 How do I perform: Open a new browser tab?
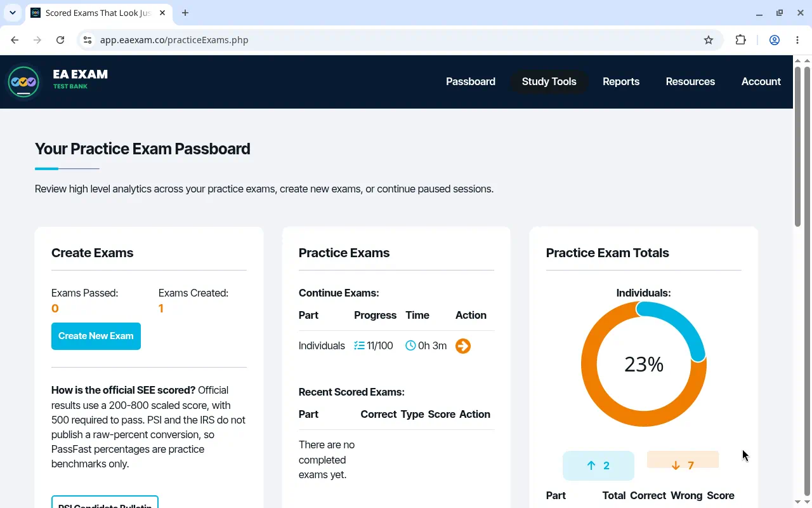coord(185,13)
